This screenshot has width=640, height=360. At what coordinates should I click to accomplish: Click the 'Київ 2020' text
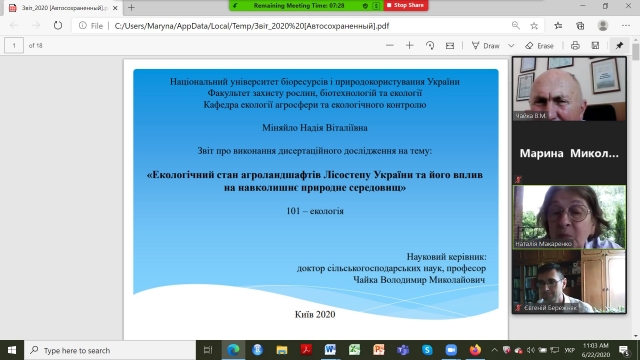[315, 314]
